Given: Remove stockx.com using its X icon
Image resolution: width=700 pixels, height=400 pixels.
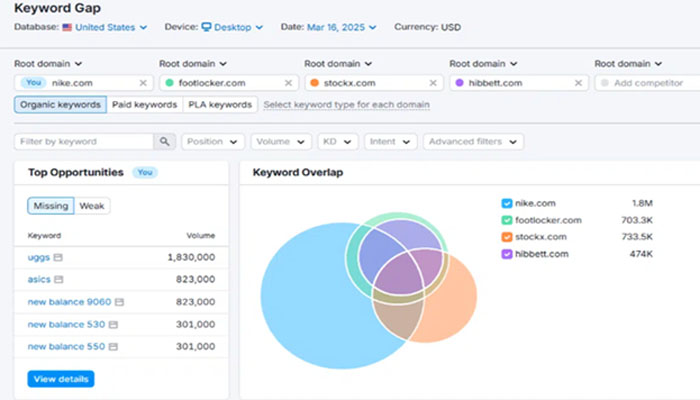Looking at the screenshot, I should click(x=433, y=83).
